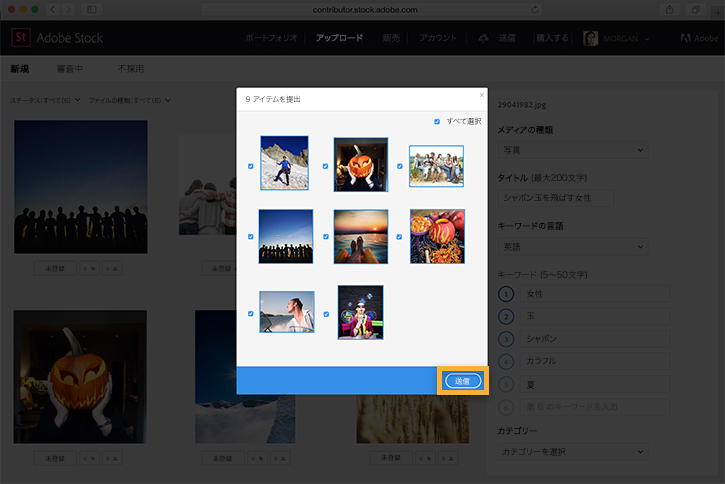Viewport: 725px width, 484px height.
Task: Click the browser share icon
Action: click(670, 9)
